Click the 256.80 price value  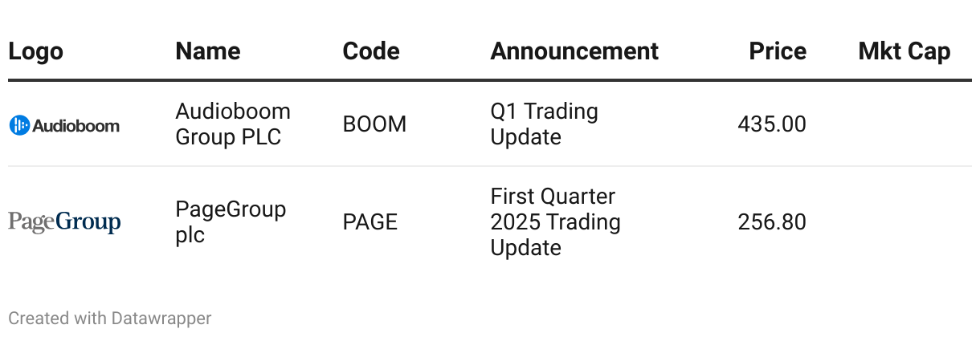click(x=772, y=222)
